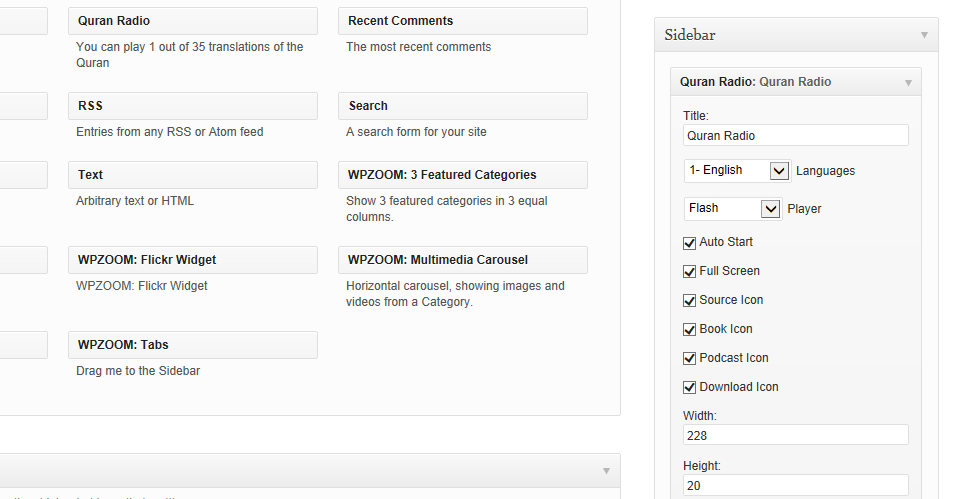Click the Height field showing 20
This screenshot has width=956, height=499.
[796, 486]
